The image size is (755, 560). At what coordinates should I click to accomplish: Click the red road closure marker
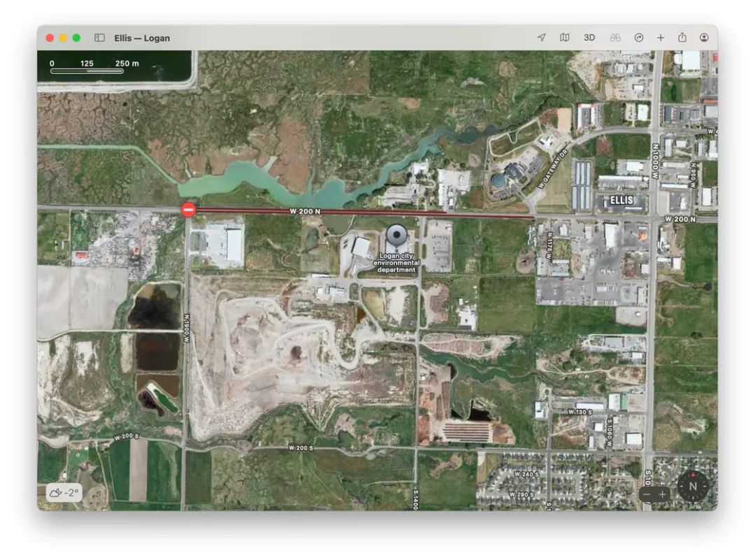tap(188, 210)
